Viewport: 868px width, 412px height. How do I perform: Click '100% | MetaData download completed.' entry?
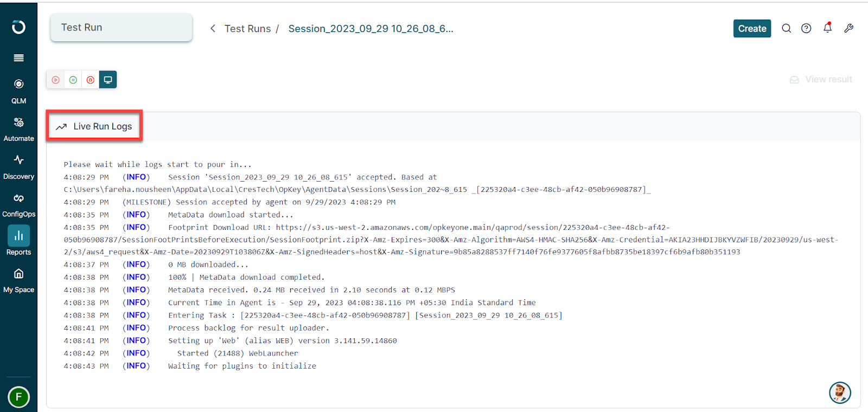pos(246,277)
